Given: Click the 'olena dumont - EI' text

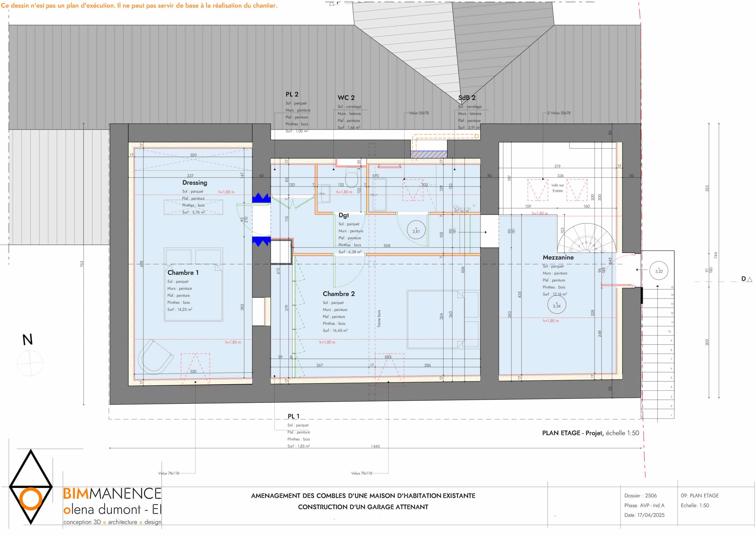Looking at the screenshot, I should click(112, 510).
